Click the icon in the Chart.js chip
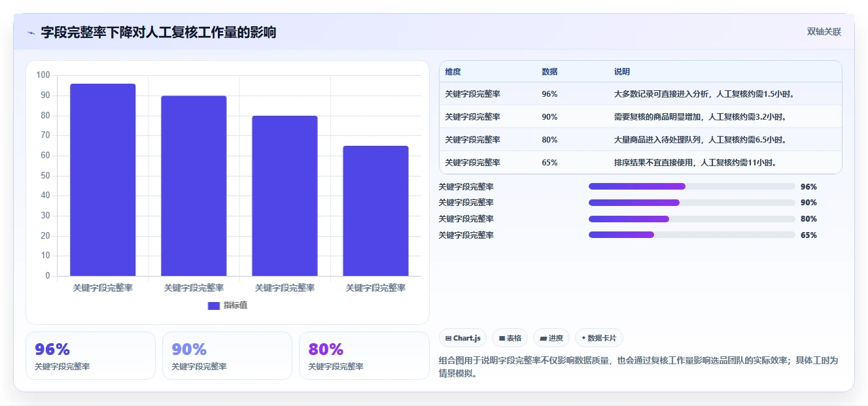Screen dimensions: 868x406 (448, 338)
